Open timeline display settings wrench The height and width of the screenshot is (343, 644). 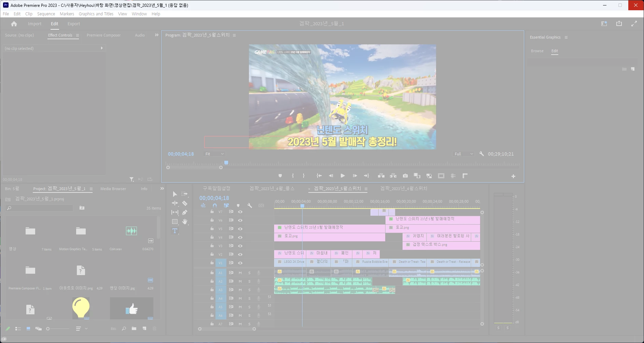[x=250, y=205]
